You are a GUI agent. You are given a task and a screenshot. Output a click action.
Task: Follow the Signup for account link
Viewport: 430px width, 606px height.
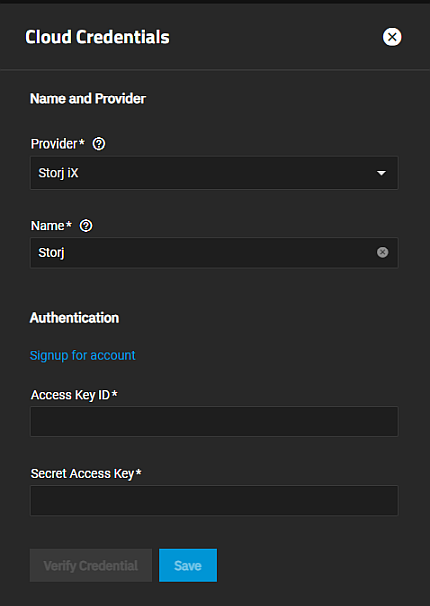[83, 355]
